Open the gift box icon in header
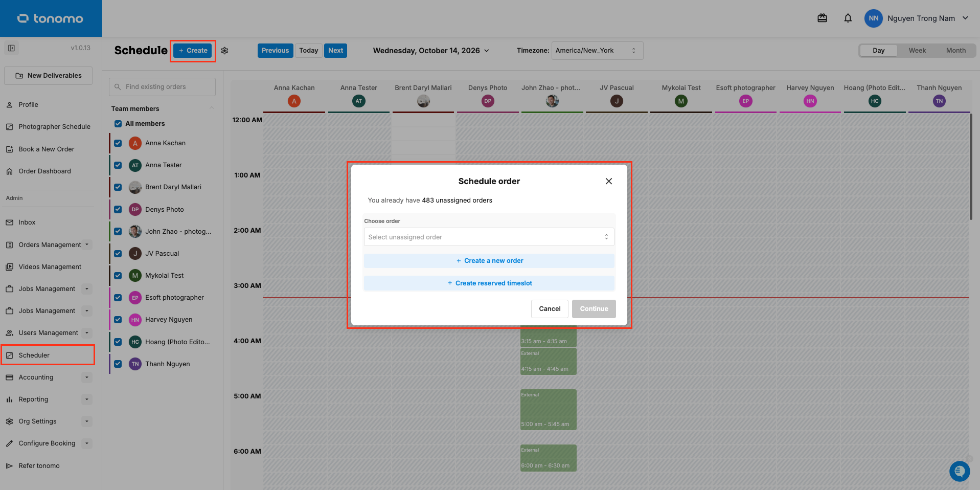This screenshot has height=490, width=980. [822, 18]
